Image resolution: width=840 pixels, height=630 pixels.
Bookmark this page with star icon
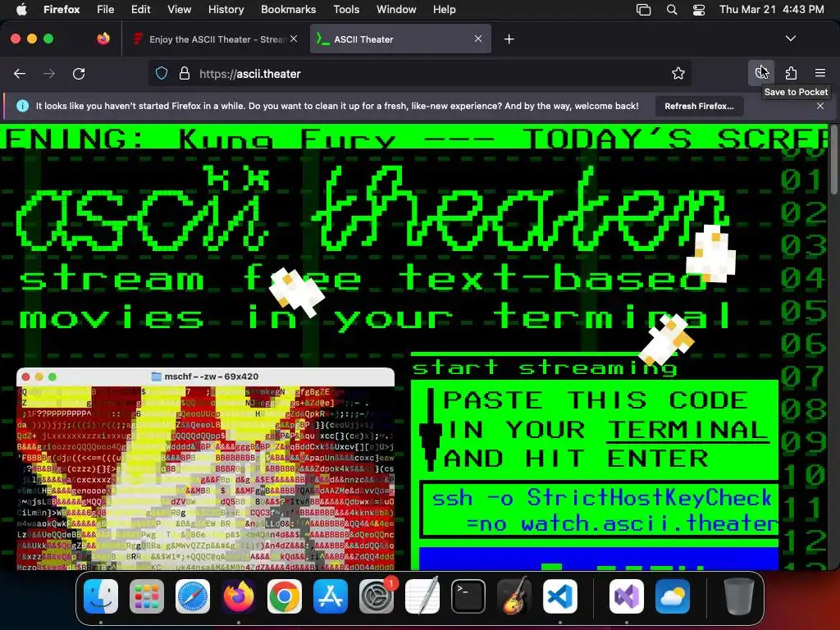(678, 73)
